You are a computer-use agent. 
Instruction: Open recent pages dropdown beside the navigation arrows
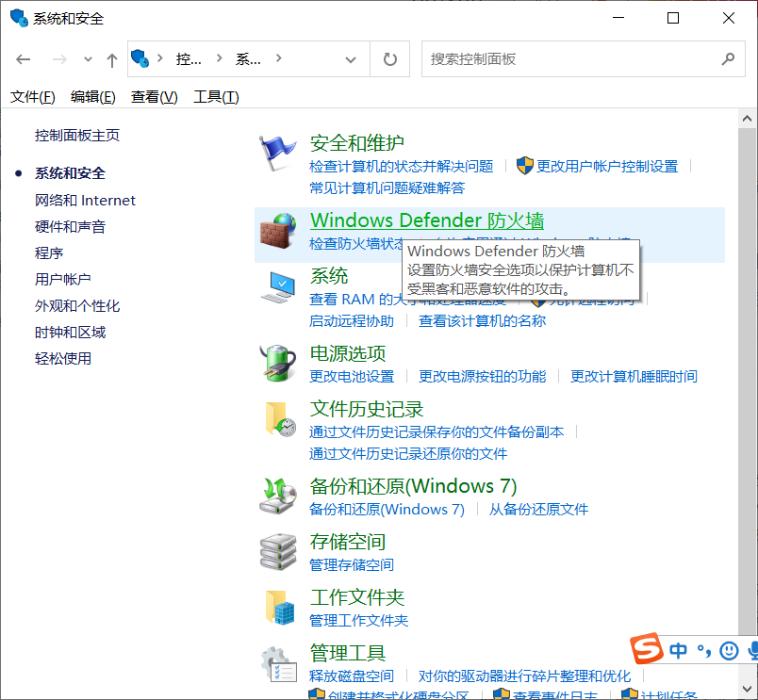click(x=87, y=58)
